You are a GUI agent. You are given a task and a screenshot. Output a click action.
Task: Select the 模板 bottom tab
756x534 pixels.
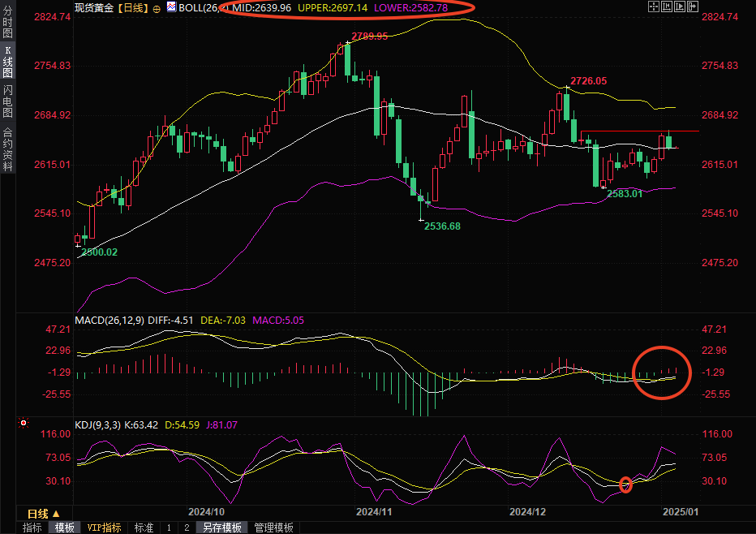point(65,528)
